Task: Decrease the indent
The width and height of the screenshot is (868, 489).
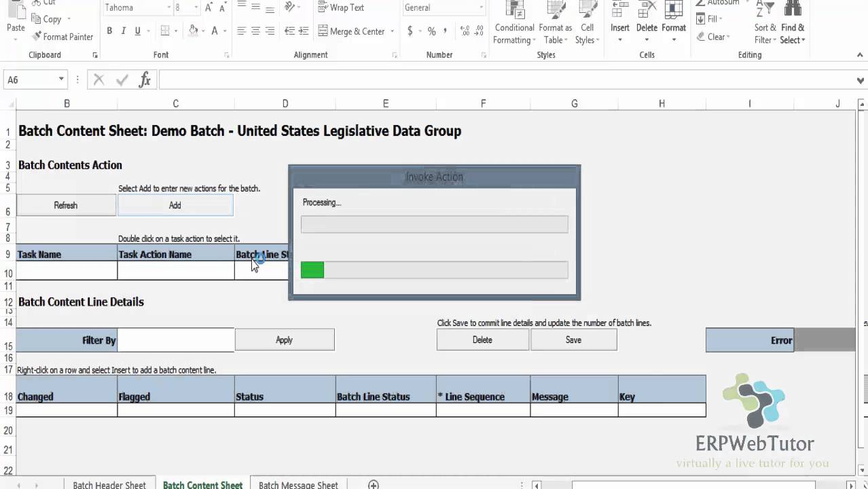Action: click(x=290, y=31)
